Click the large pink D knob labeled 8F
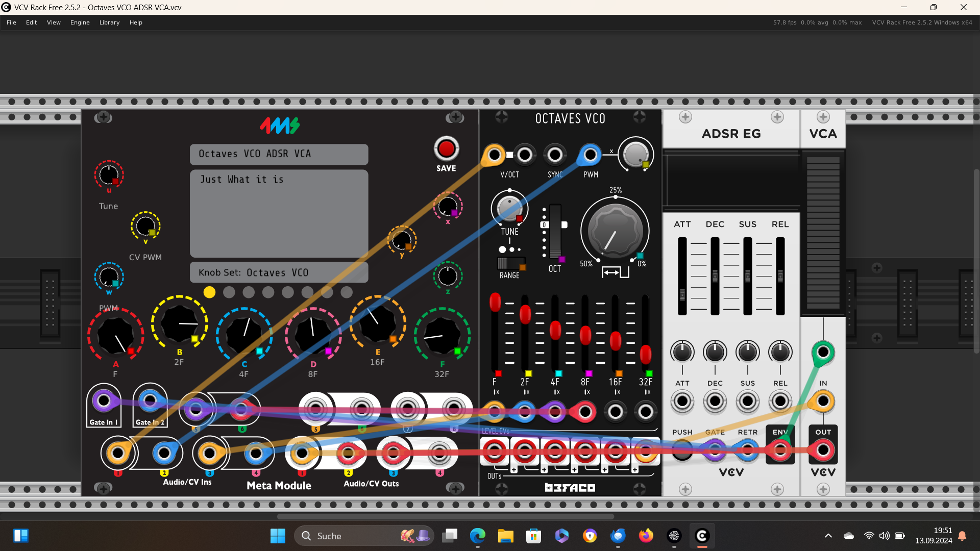The image size is (980, 551). coord(313,335)
